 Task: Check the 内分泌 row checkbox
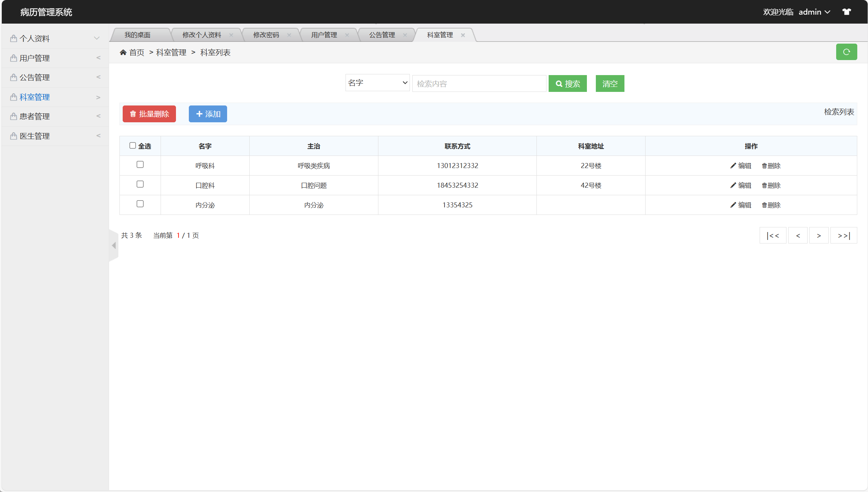coord(140,204)
